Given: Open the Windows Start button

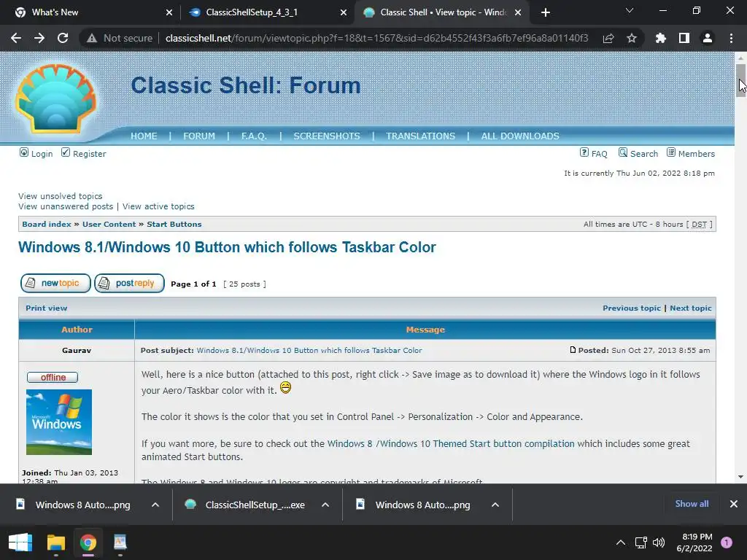Looking at the screenshot, I should tap(20, 542).
